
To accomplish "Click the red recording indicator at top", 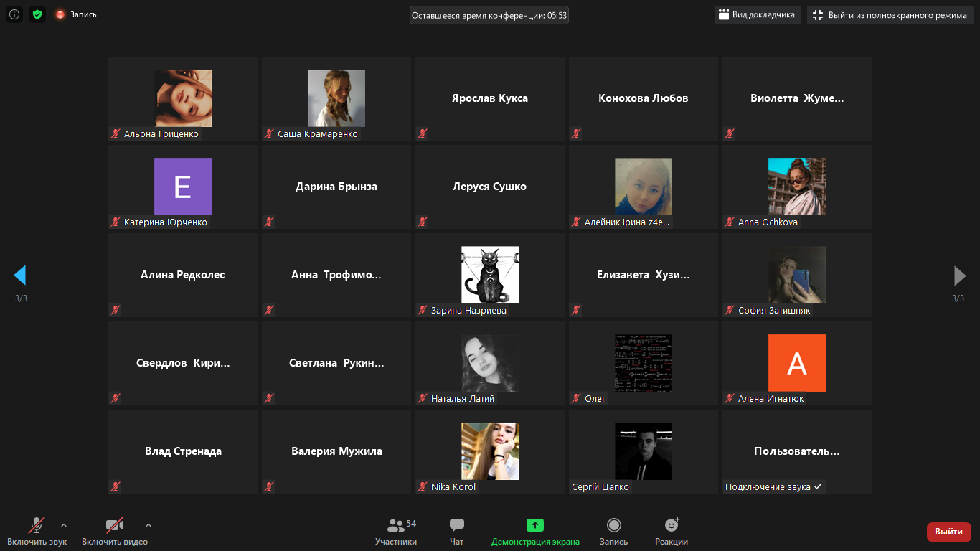I will [60, 14].
